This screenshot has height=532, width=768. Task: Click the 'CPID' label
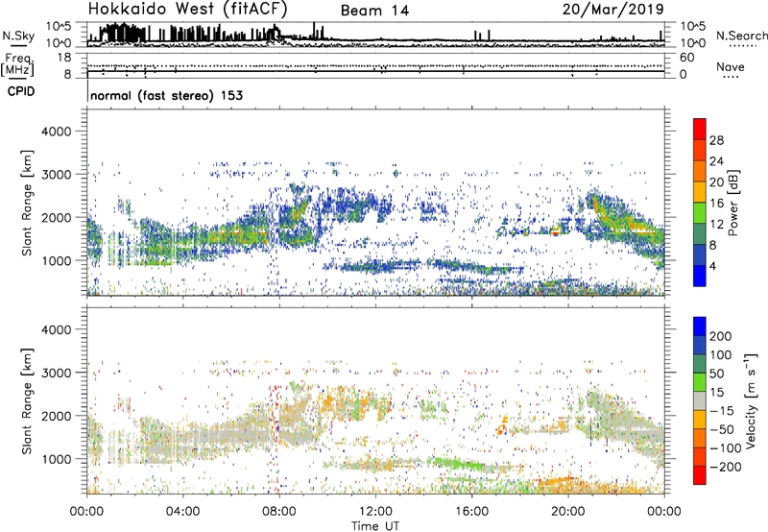click(21, 91)
